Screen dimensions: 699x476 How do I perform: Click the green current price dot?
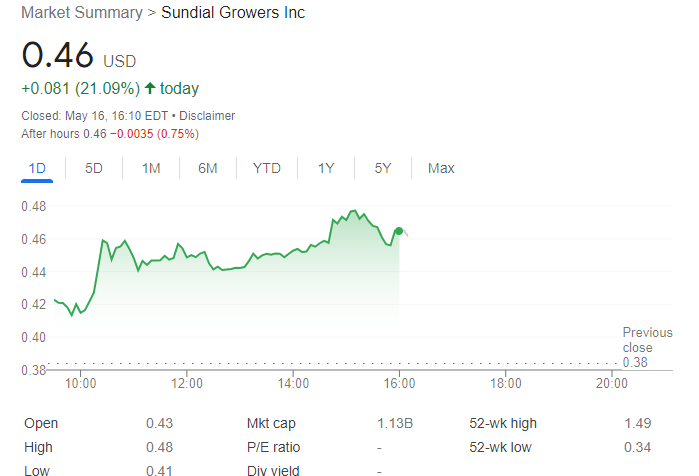coord(399,231)
